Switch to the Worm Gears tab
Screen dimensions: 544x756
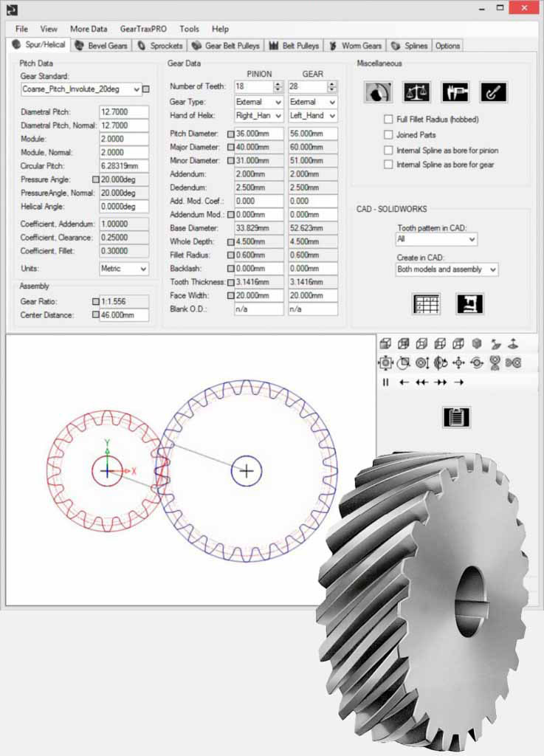[x=356, y=46]
